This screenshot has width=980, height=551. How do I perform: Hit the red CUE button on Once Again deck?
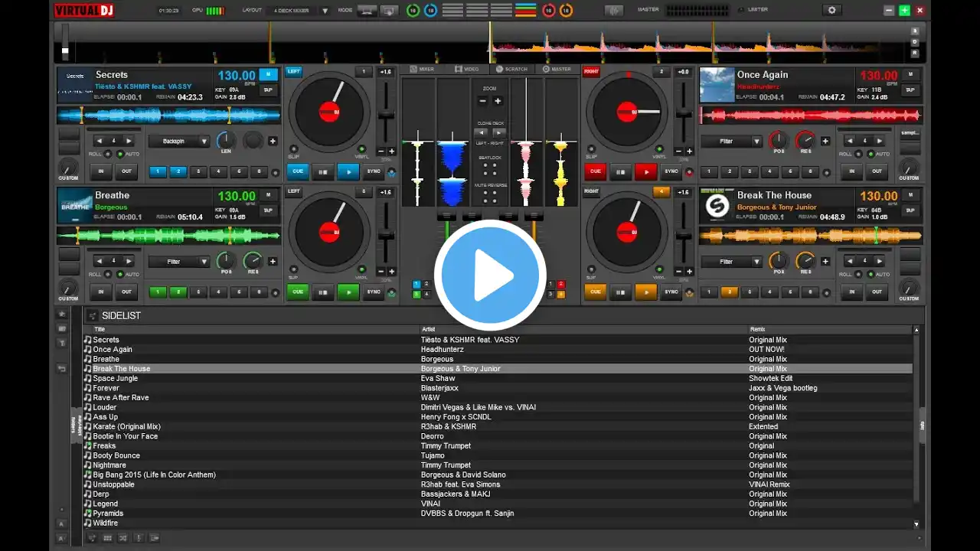pyautogui.click(x=595, y=171)
